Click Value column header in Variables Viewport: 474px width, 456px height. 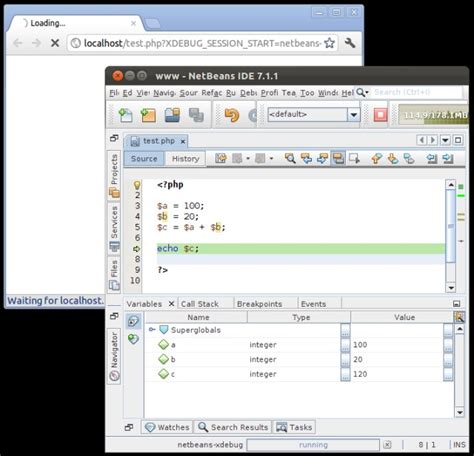[402, 317]
